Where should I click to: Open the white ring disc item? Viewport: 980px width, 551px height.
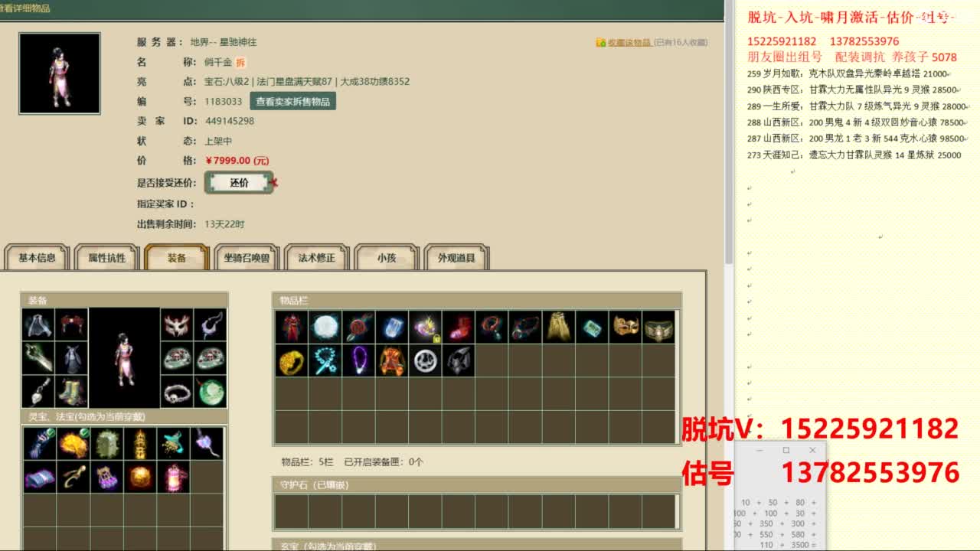tap(425, 360)
